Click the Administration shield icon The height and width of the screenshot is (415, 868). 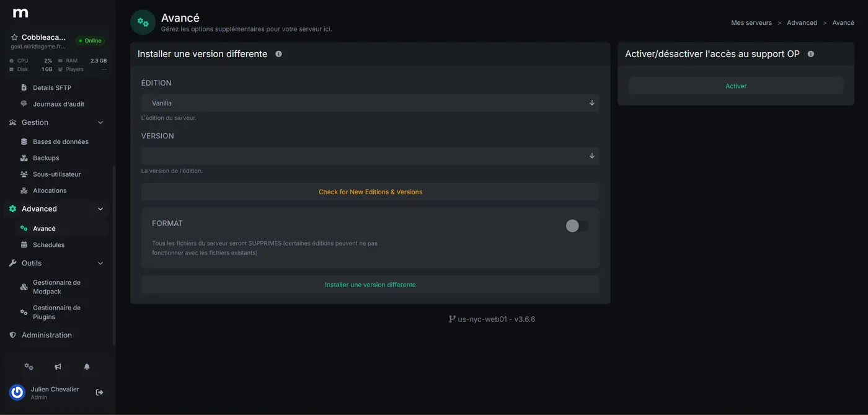click(x=12, y=335)
